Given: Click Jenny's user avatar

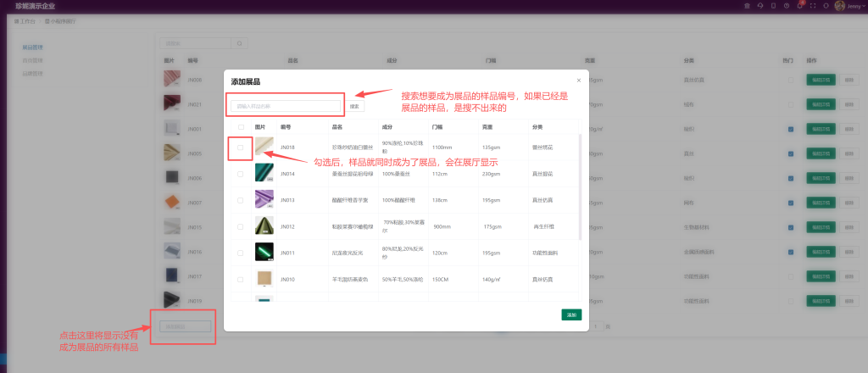Looking at the screenshot, I should [840, 6].
